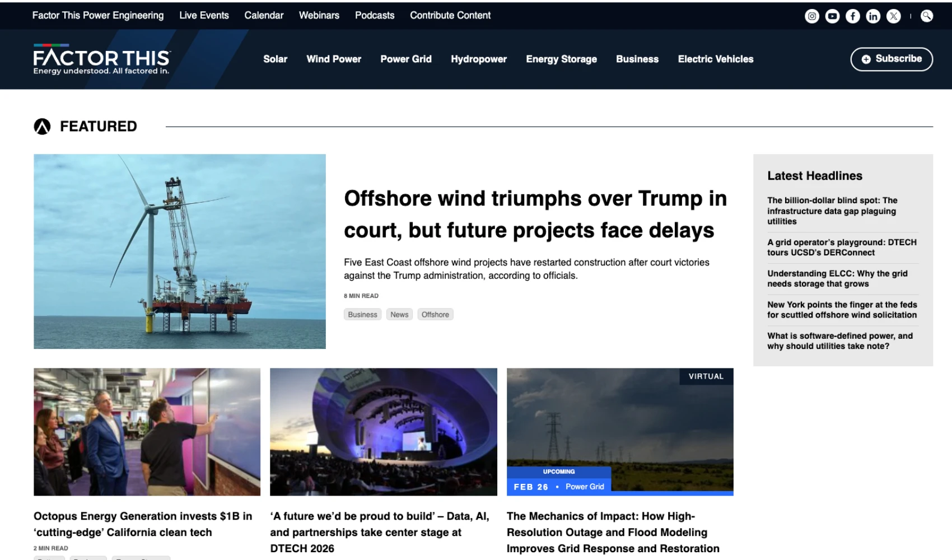This screenshot has width=952, height=560.
Task: Click the X (Twitter) icon
Action: (x=893, y=16)
